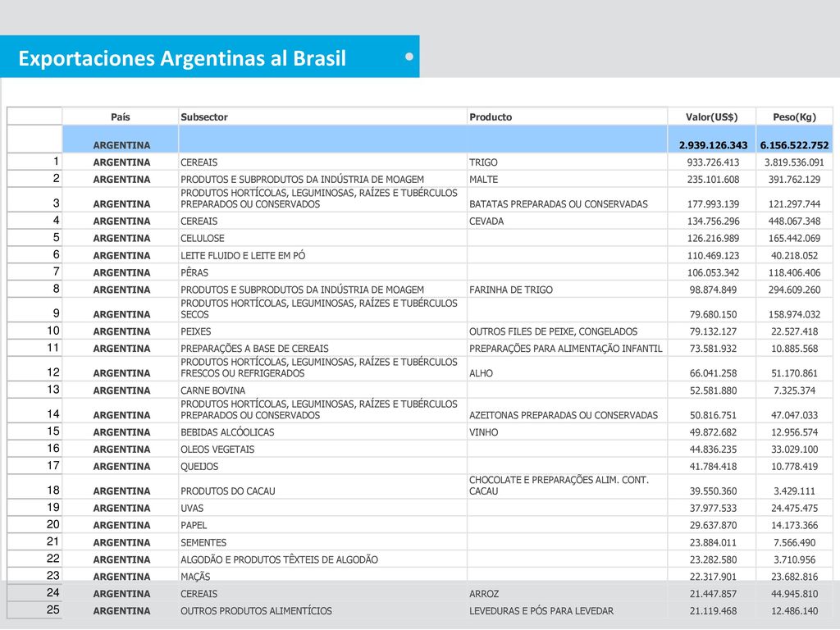This screenshot has width=840, height=630.
Task: Click the ALHO product cell
Action: coord(481,373)
